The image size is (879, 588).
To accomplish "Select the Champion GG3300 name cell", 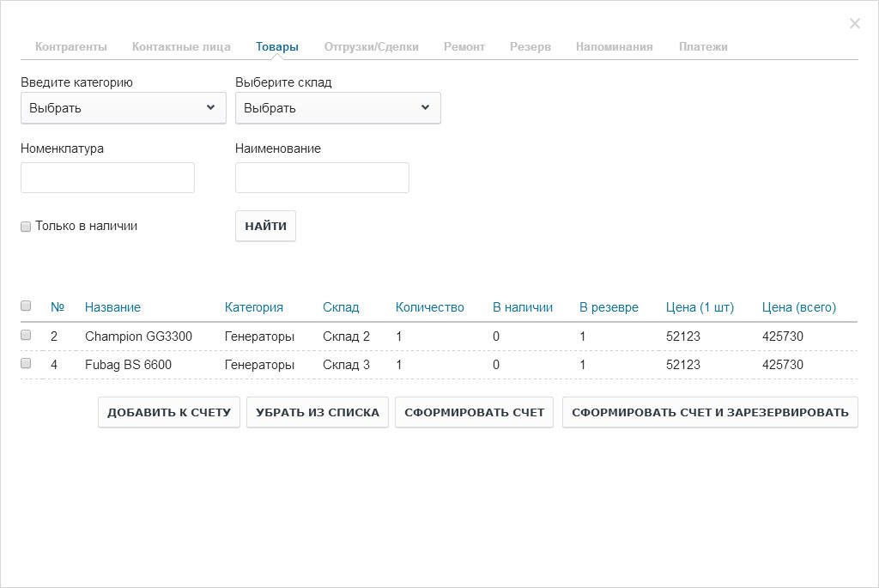I will 138,336.
